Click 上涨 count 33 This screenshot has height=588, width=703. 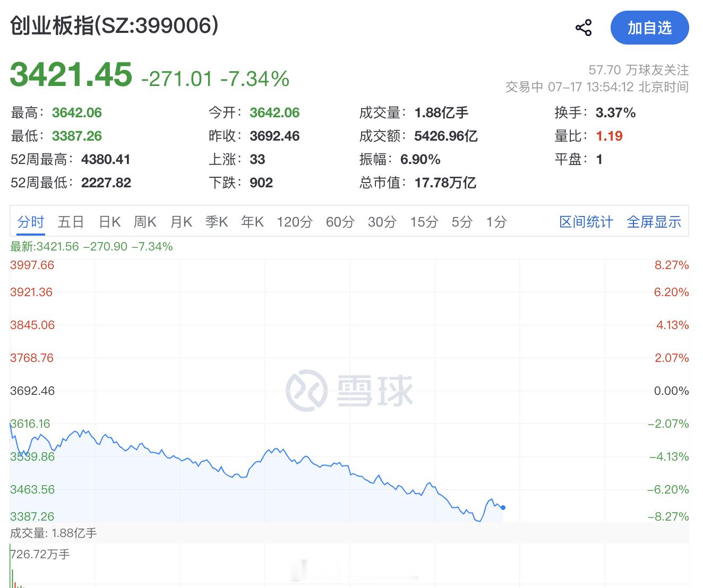coord(258,159)
